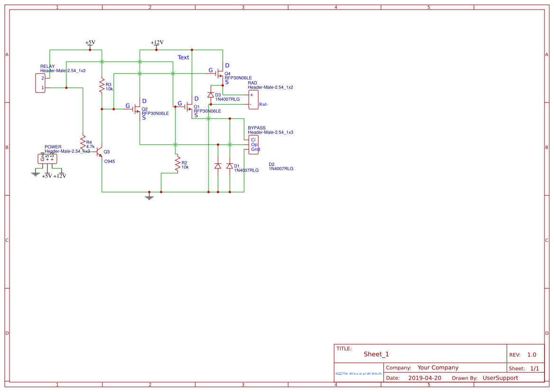
Task: Select diode D3 1N4007RLG
Action: tap(211, 94)
